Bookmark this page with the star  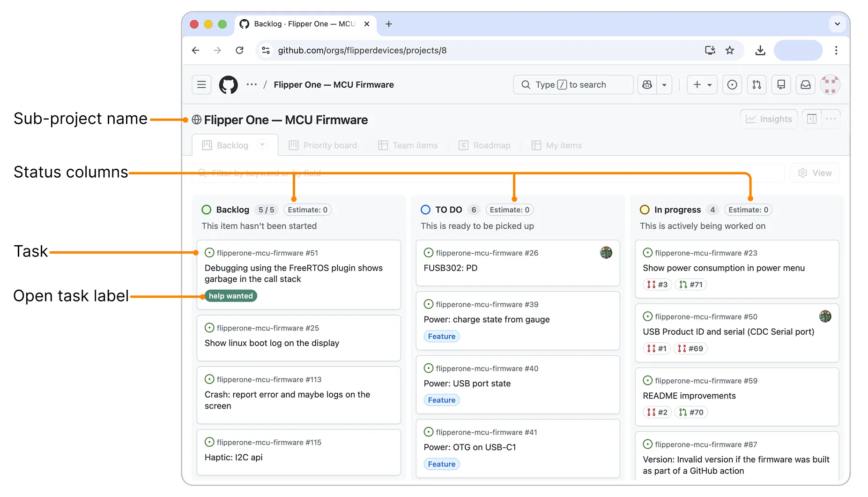(x=730, y=50)
